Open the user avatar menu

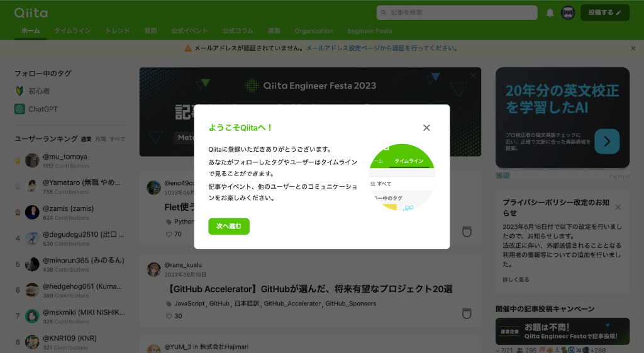point(568,13)
